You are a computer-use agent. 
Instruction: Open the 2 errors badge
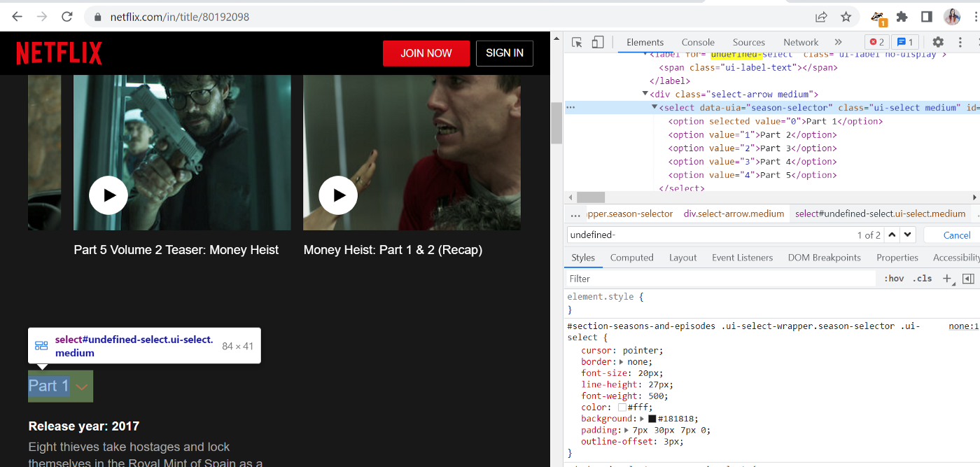tap(876, 43)
